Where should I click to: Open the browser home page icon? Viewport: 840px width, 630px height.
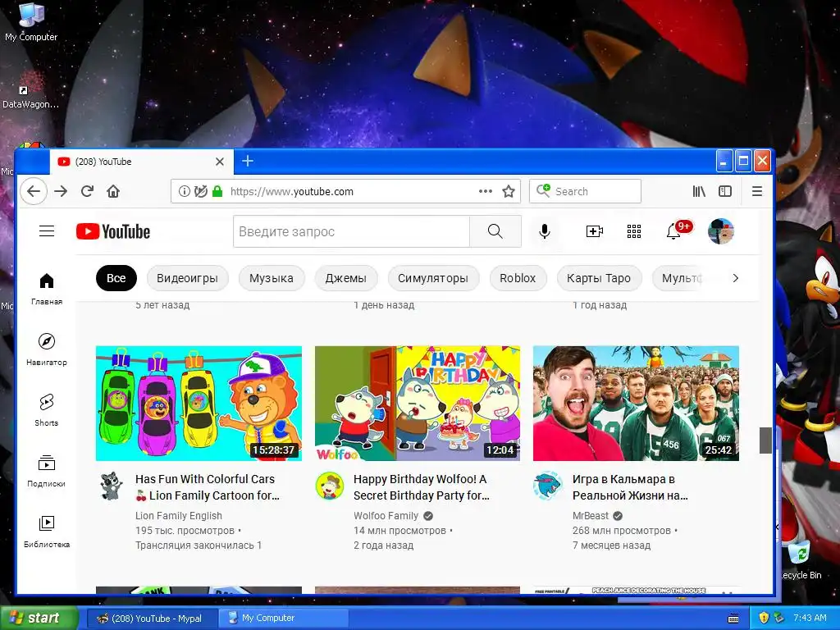point(113,191)
